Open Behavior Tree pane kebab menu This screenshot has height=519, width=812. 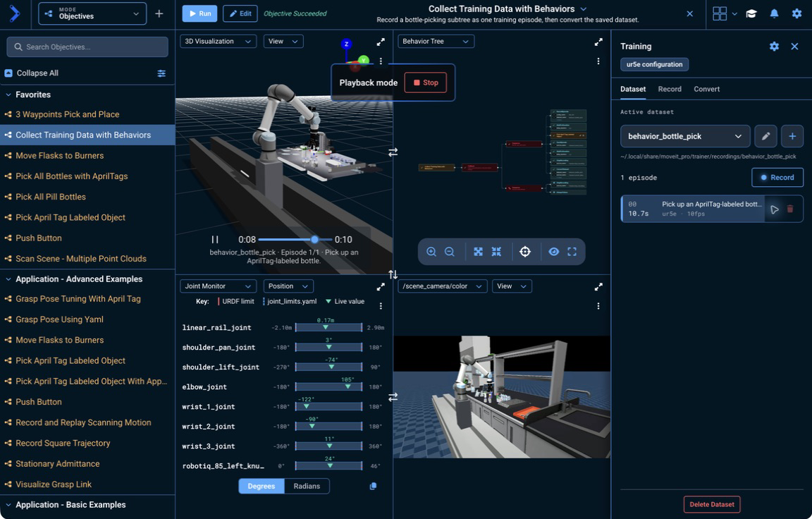tap(598, 61)
